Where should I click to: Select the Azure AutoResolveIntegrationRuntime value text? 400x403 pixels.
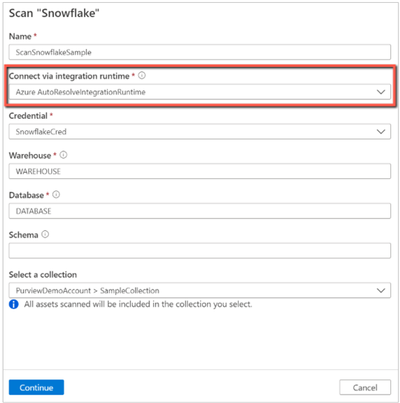[x=80, y=92]
